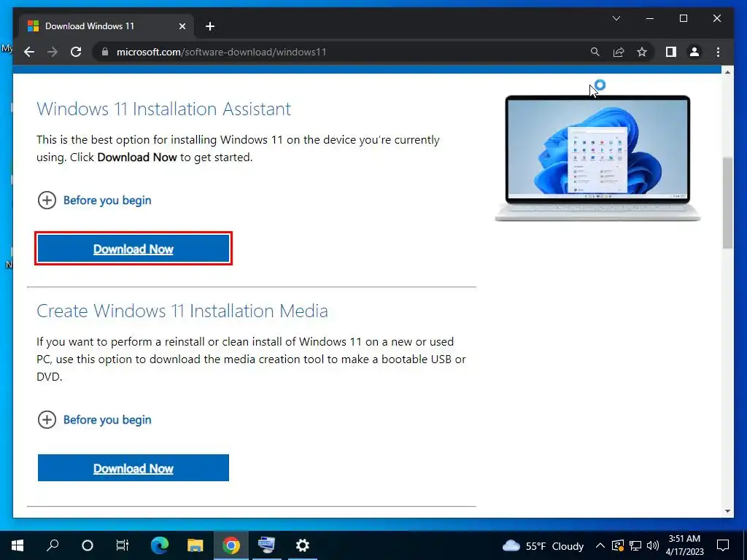Open the volume control in system tray

653,545
